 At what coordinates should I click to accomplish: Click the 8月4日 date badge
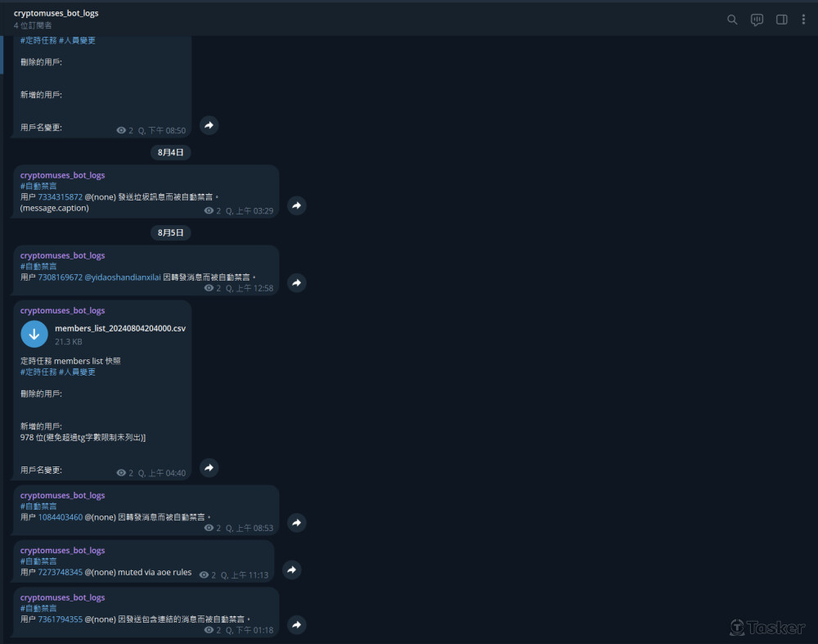171,152
